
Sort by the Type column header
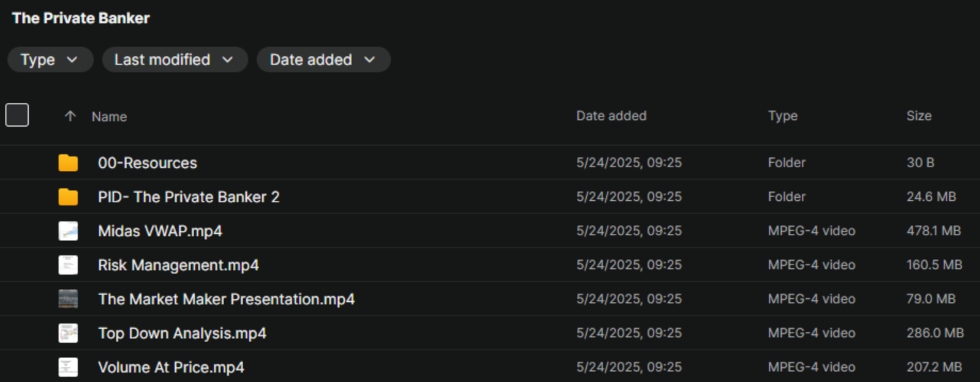pyautogui.click(x=783, y=116)
